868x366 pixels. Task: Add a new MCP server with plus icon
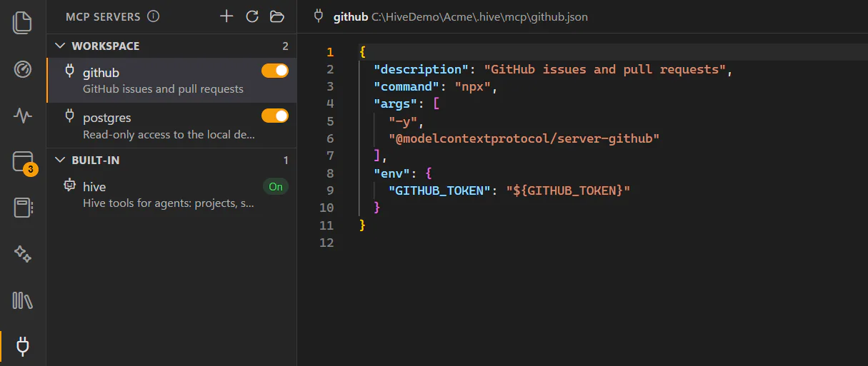[x=226, y=16]
